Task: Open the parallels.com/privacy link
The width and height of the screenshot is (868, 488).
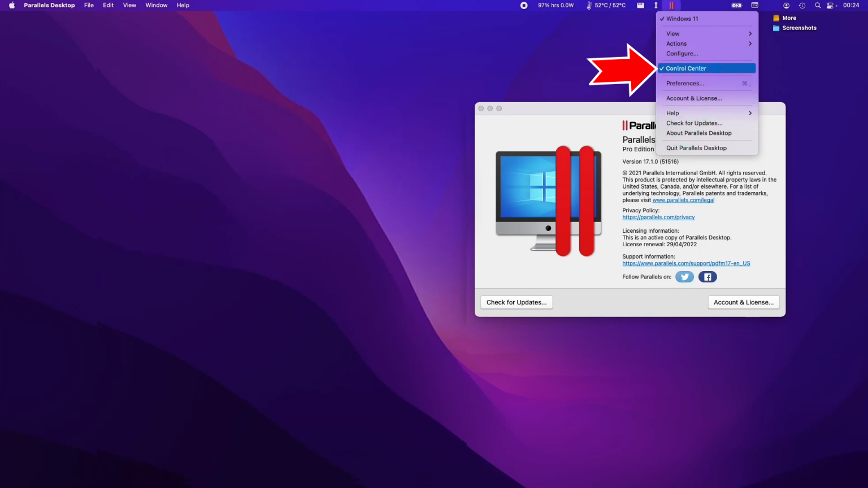Action: 658,217
